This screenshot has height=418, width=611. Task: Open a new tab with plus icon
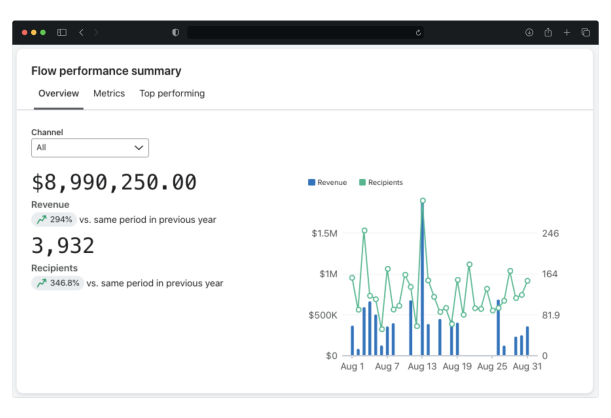(x=567, y=32)
